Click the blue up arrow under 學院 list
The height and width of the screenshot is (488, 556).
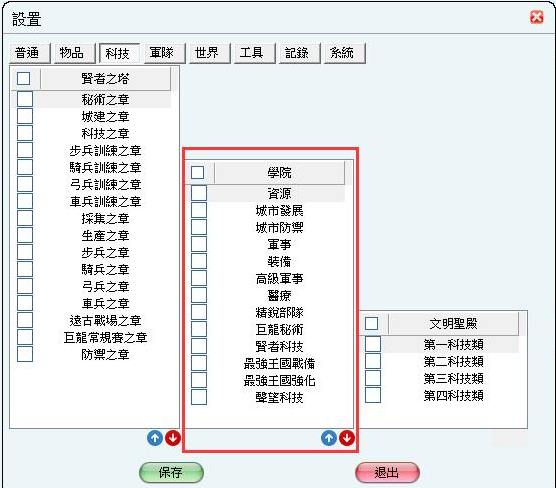pos(329,438)
